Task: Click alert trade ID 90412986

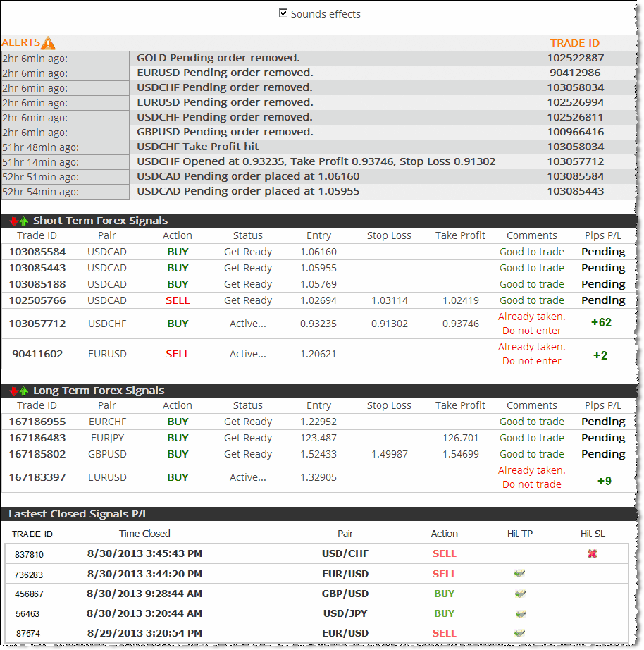Action: coord(575,73)
